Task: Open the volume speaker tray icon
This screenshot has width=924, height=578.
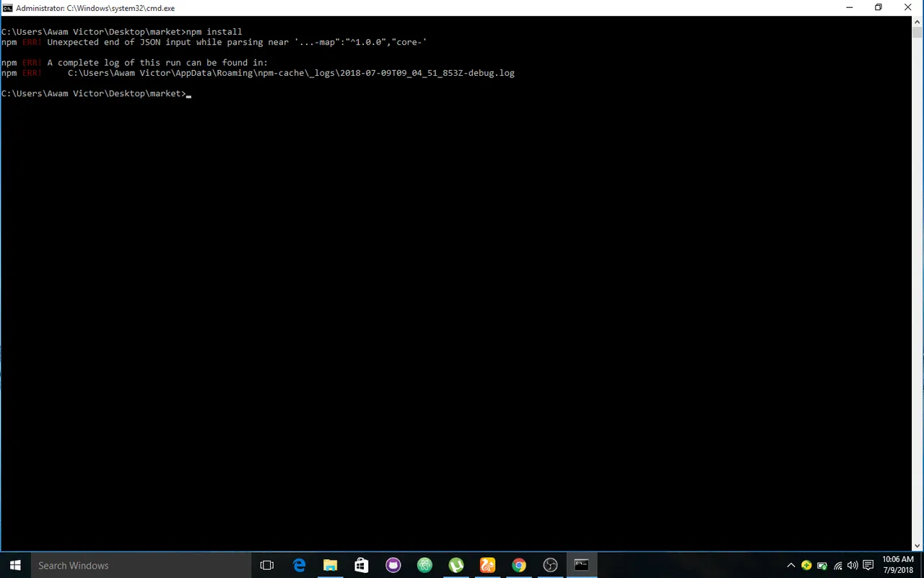Action: (853, 565)
